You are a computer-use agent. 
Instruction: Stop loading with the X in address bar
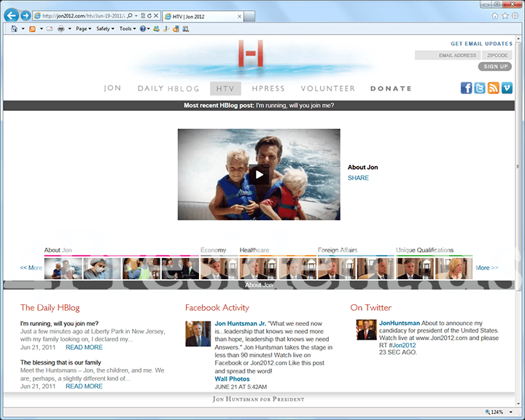click(x=156, y=16)
